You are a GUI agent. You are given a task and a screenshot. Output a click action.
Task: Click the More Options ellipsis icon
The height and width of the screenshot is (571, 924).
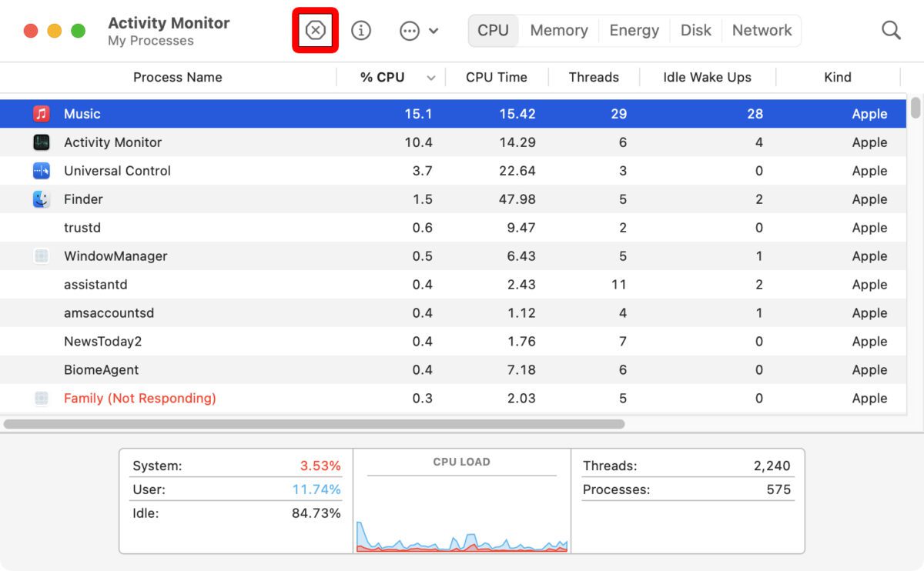(409, 30)
